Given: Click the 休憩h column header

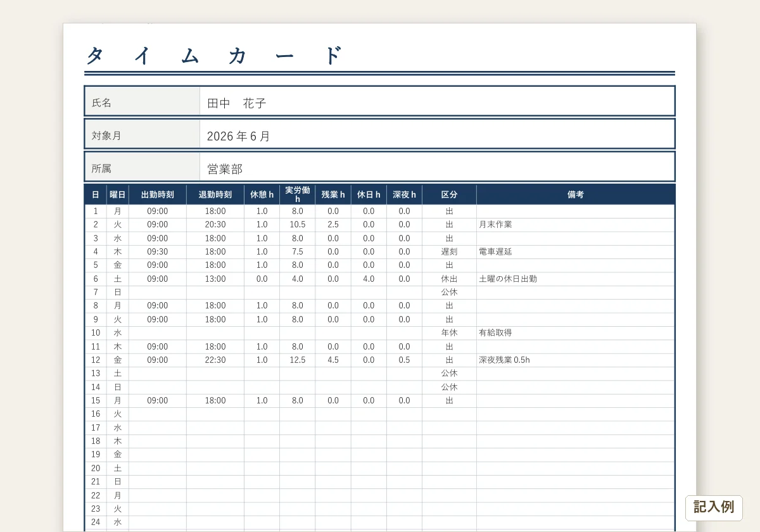Looking at the screenshot, I should [x=262, y=194].
